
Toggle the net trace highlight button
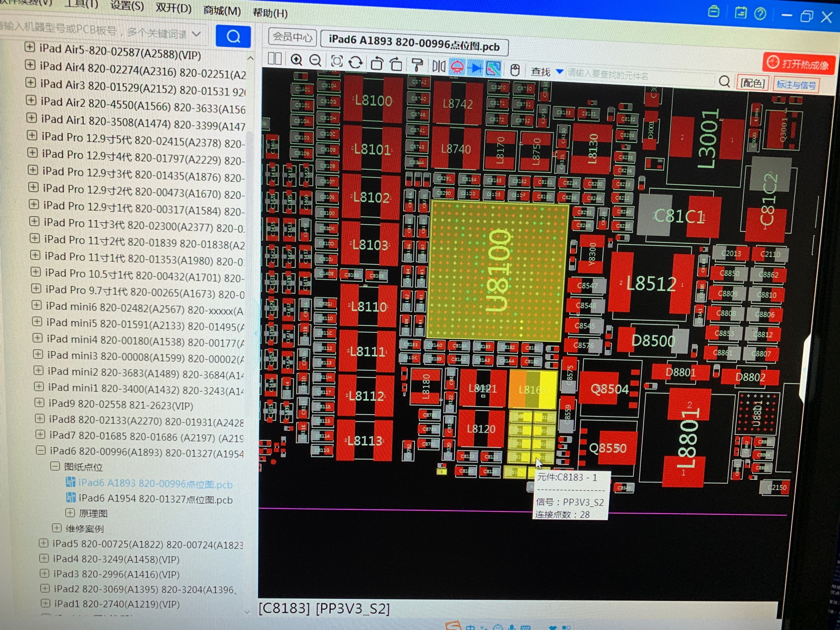pos(493,69)
